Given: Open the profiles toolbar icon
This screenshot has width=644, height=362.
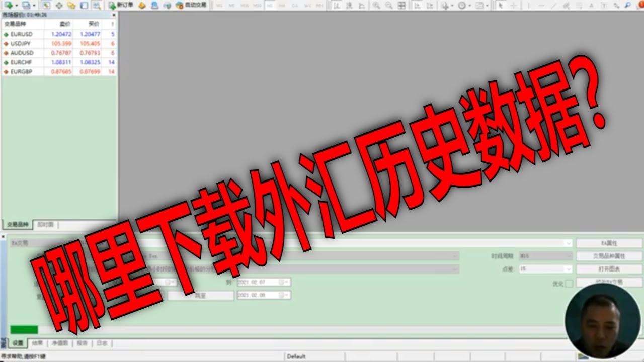Looking at the screenshot, I should pyautogui.click(x=26, y=5).
